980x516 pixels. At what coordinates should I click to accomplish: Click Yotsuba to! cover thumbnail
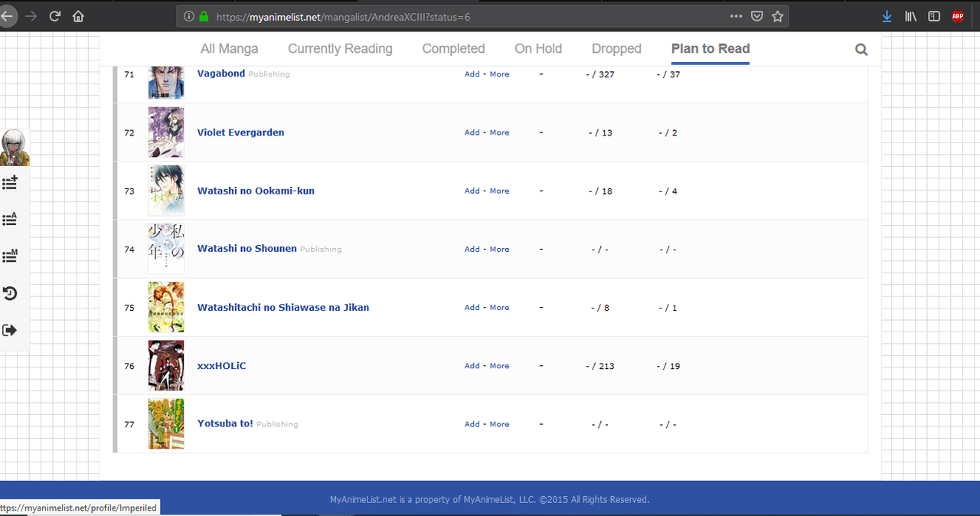click(x=166, y=424)
